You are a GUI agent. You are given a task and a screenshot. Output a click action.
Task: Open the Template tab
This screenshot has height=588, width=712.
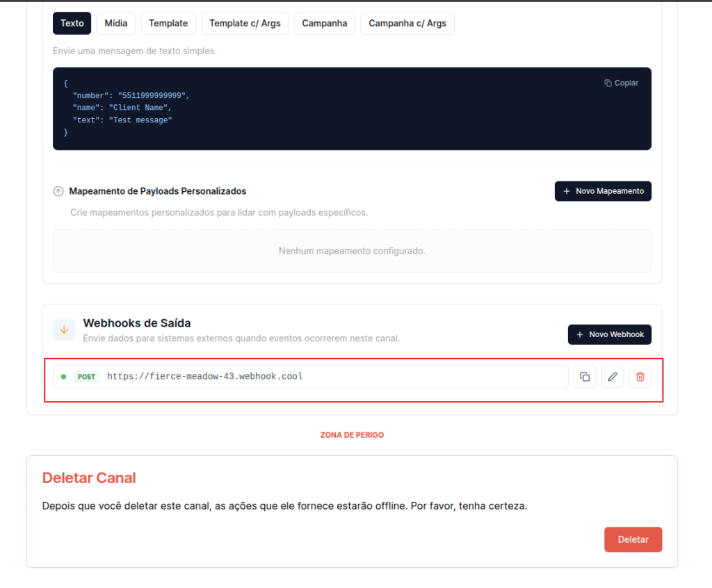(x=168, y=23)
